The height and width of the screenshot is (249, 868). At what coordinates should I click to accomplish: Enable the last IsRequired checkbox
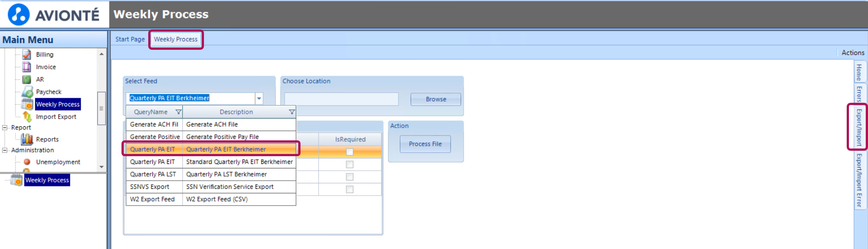coord(349,189)
